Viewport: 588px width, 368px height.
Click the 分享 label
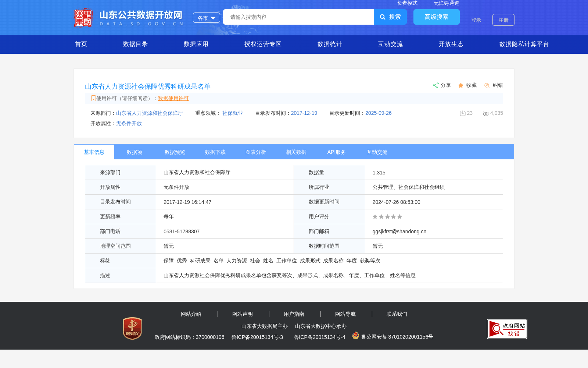[x=446, y=85]
